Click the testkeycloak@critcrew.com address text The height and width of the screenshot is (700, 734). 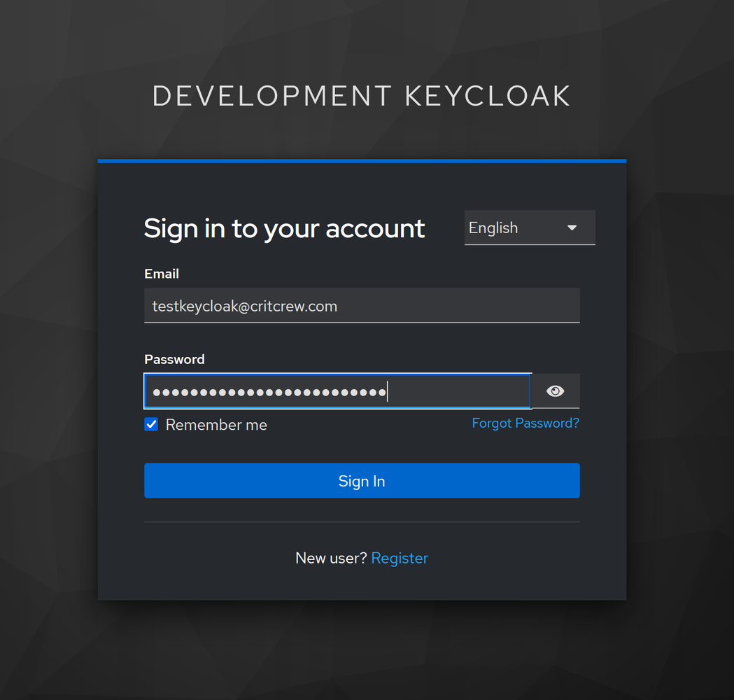[244, 306]
